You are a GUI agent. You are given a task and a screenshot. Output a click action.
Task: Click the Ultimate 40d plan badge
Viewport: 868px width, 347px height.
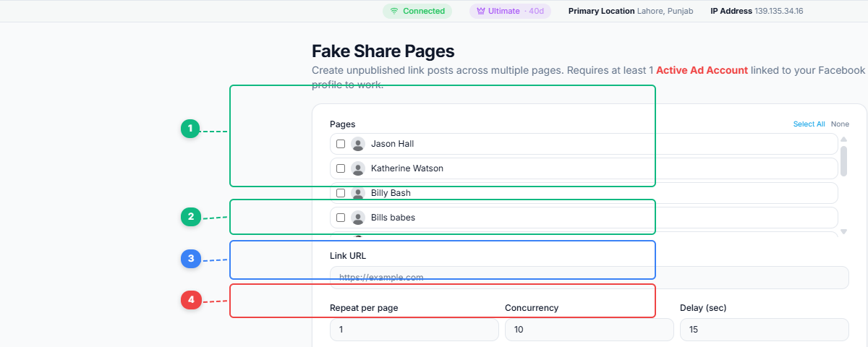[510, 12]
